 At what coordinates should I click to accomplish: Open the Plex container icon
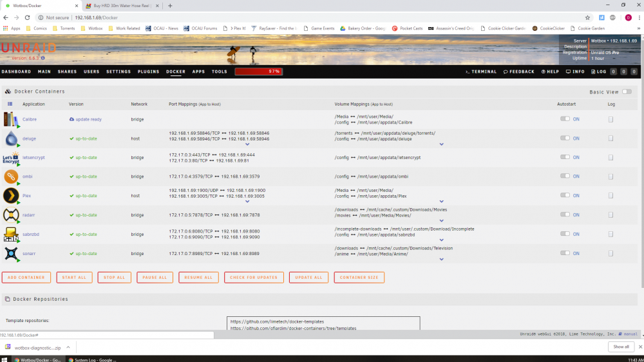[11, 196]
